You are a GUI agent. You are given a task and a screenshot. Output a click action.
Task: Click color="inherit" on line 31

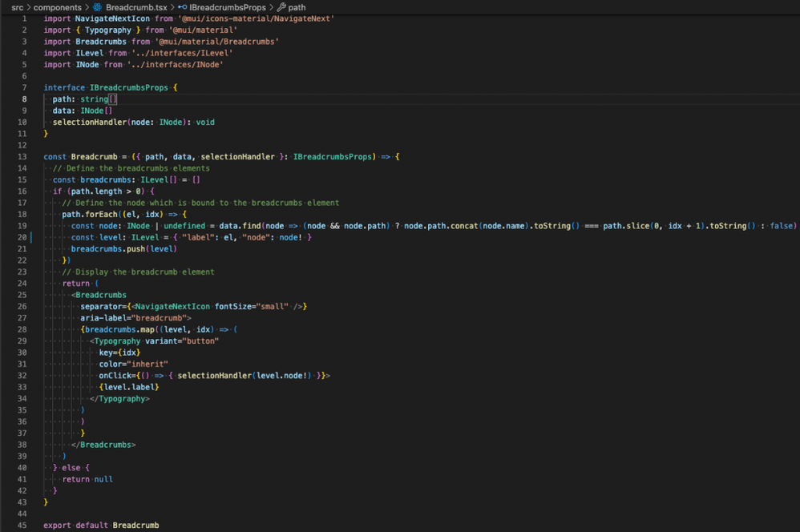click(134, 365)
